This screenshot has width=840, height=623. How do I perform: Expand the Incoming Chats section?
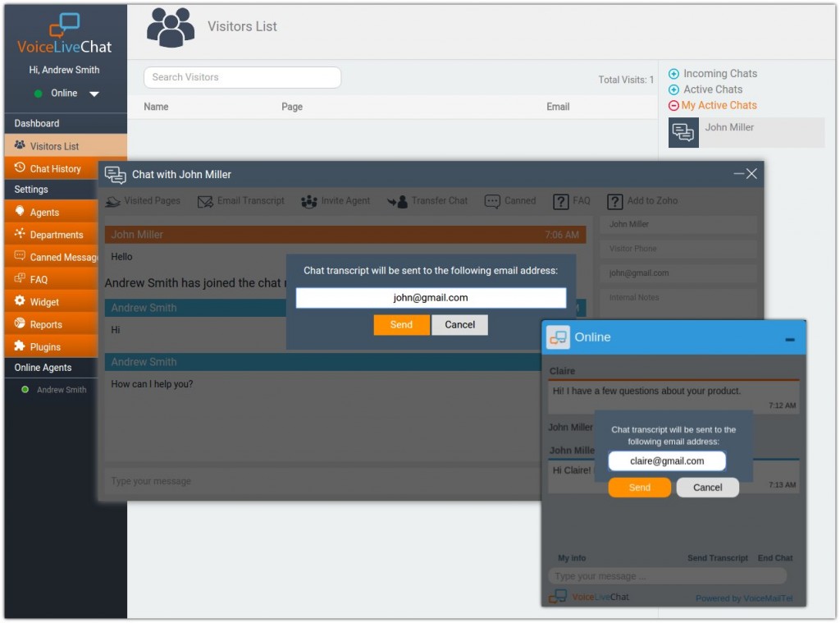(673, 74)
